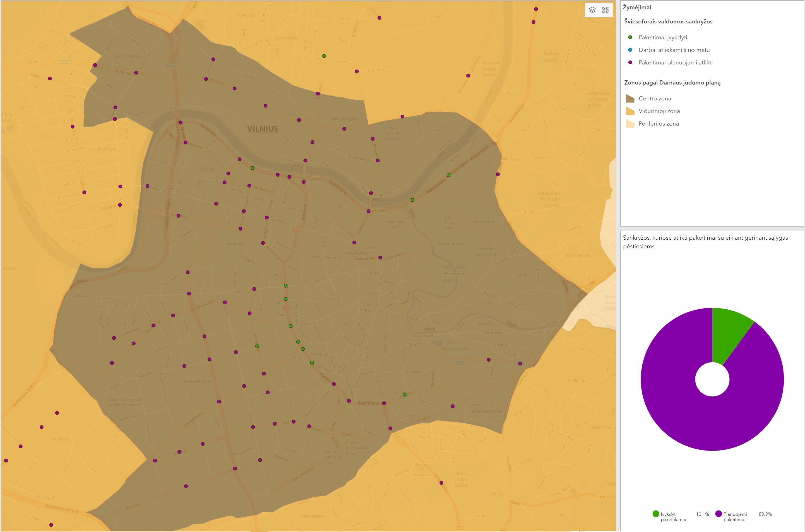Click the purple marker beside Kazitiku label

click(357, 72)
